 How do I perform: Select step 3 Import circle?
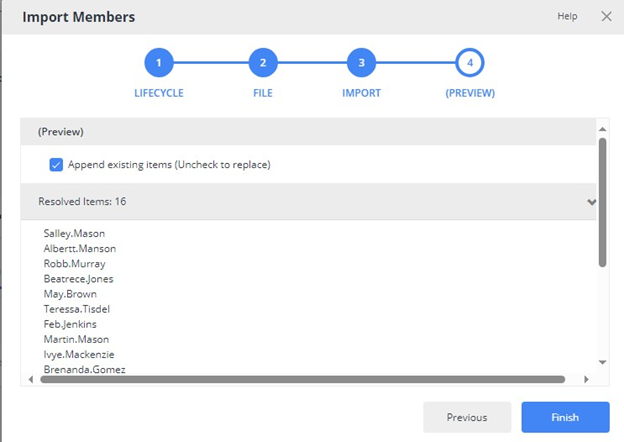point(361,63)
